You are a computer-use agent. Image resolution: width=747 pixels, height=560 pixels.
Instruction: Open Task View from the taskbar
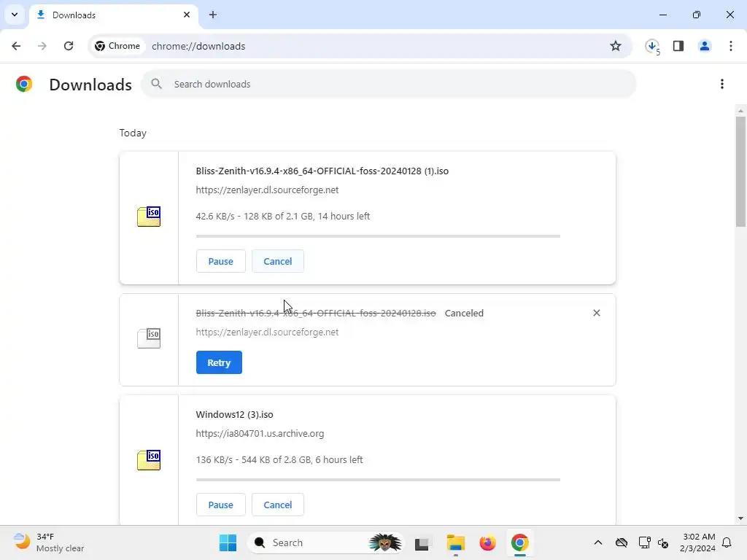point(422,542)
